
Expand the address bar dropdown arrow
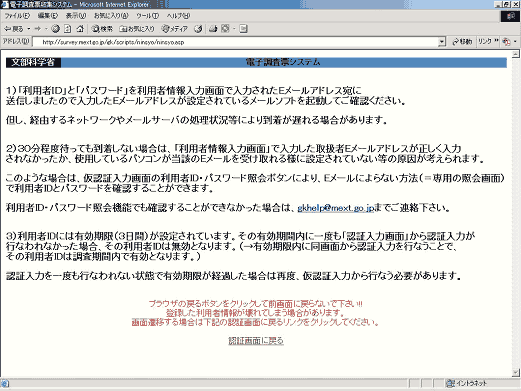point(442,42)
